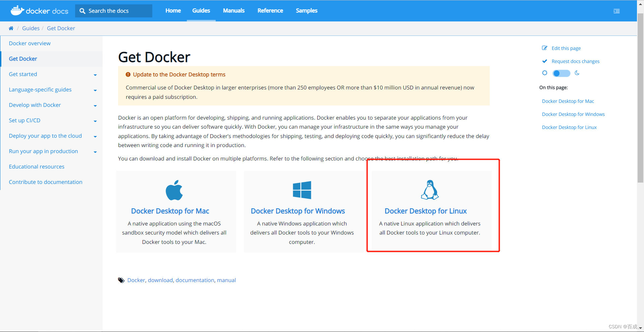Screen dimensions: 644x332
Task: Jump to Docker Desktop for Windows in outline
Action: tap(573, 114)
